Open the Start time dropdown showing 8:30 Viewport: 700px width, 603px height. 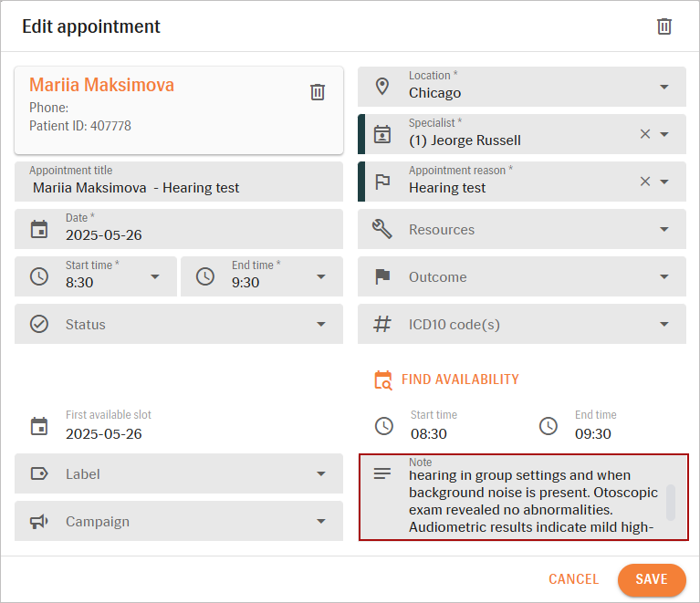pos(155,277)
